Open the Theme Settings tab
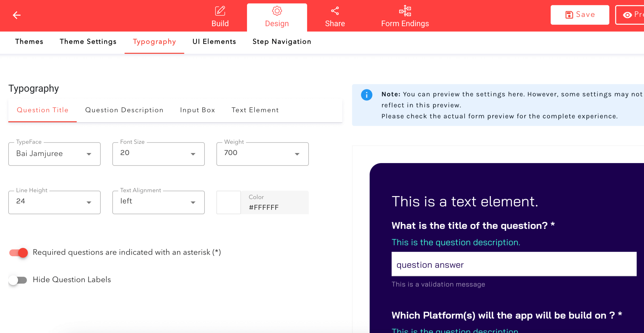This screenshot has height=333, width=644. [88, 42]
